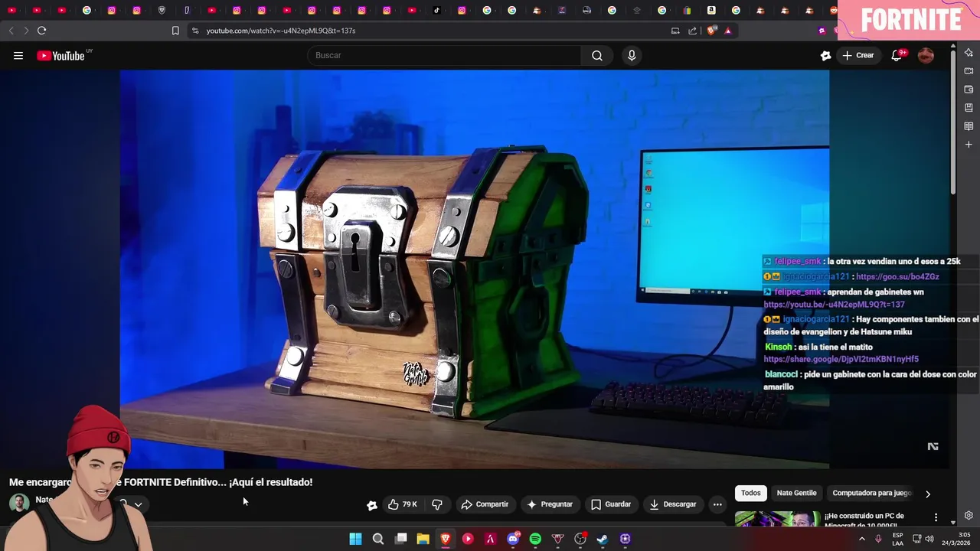Click the Buscar search field

click(444, 55)
